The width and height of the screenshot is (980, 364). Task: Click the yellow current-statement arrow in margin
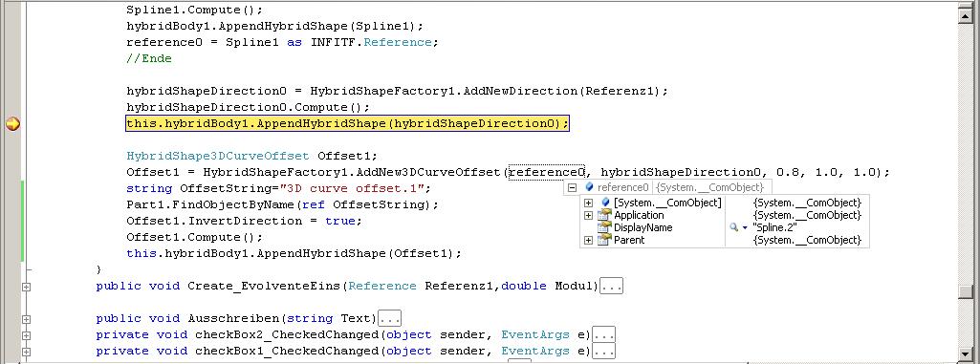pyautogui.click(x=12, y=123)
